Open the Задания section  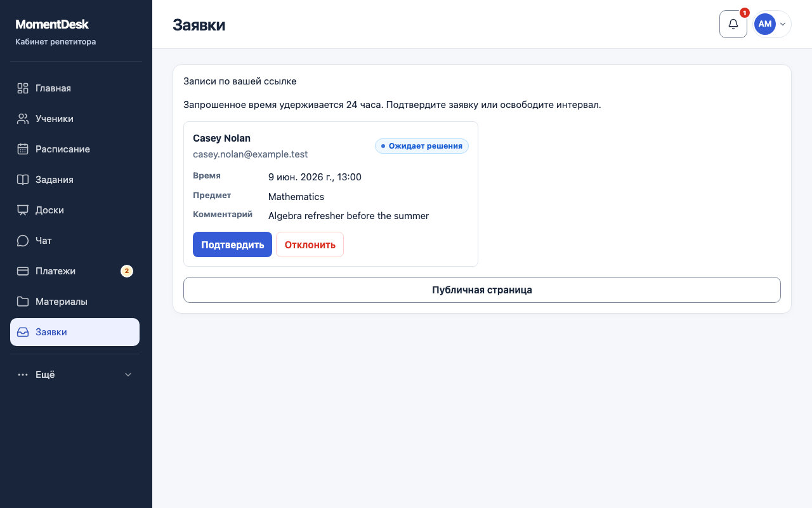(75, 180)
